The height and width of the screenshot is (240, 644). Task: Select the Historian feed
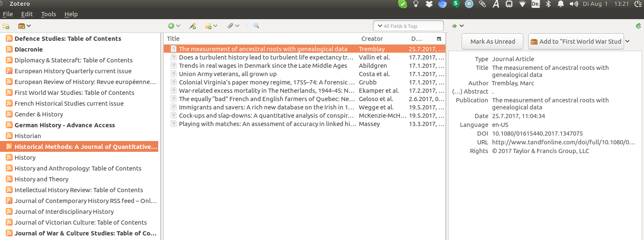click(79, 136)
